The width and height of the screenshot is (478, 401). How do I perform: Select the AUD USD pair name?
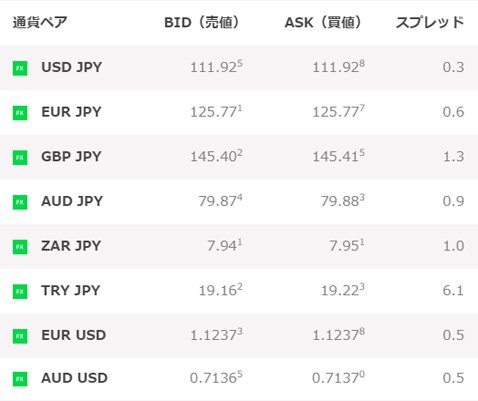pos(74,378)
